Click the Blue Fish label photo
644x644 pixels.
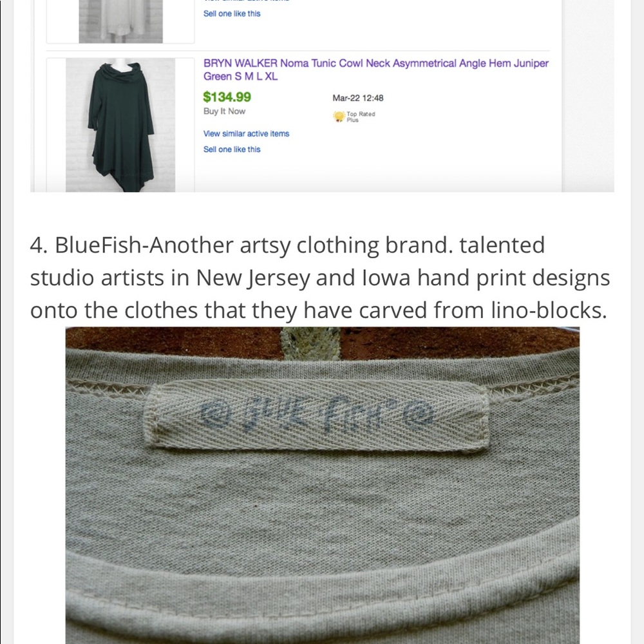click(x=323, y=486)
